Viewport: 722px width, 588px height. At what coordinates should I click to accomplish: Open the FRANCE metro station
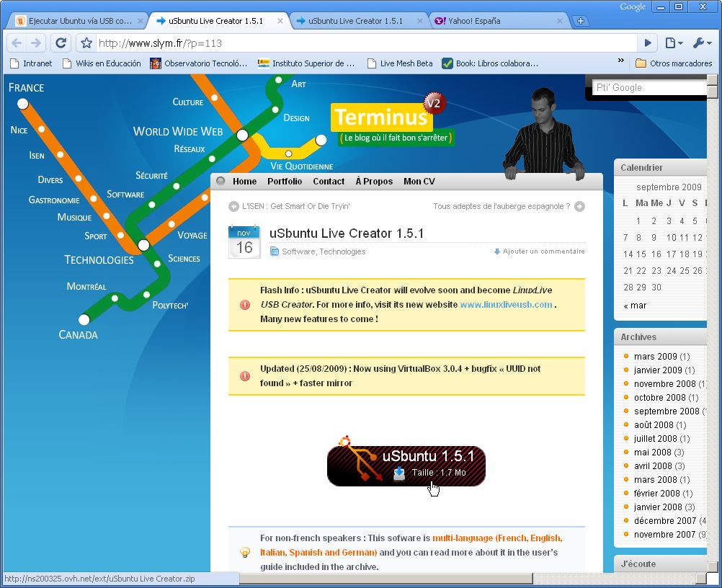pos(26,87)
